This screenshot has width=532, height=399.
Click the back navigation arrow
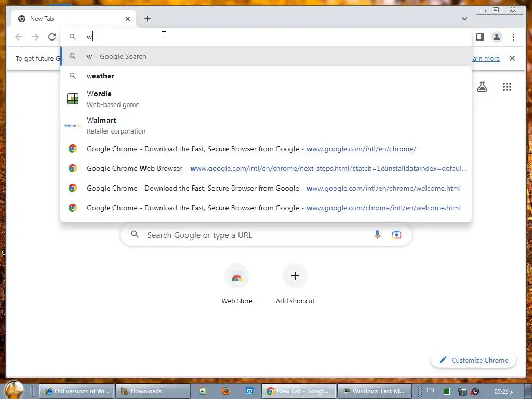pyautogui.click(x=19, y=37)
